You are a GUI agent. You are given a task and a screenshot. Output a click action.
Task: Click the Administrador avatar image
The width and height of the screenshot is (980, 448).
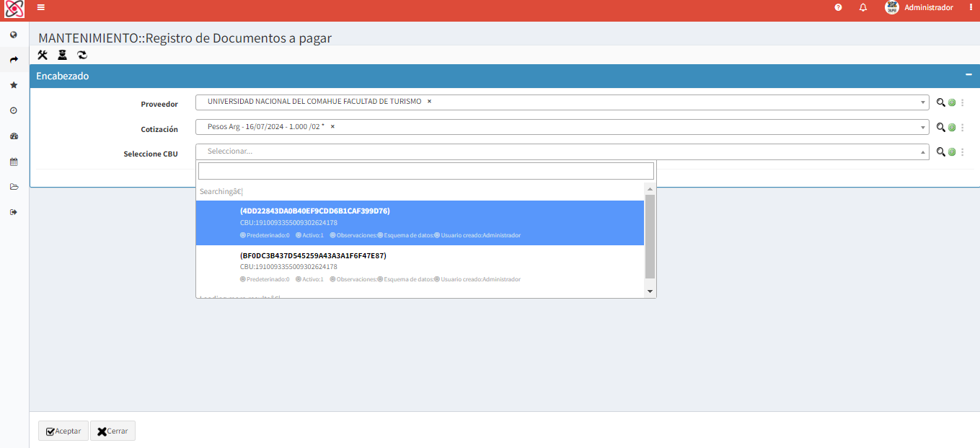[892, 7]
